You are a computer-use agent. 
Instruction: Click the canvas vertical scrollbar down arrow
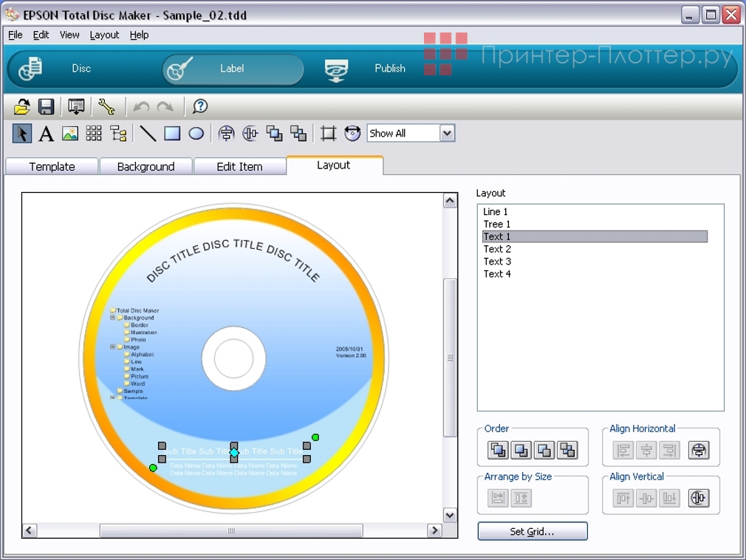click(x=449, y=515)
